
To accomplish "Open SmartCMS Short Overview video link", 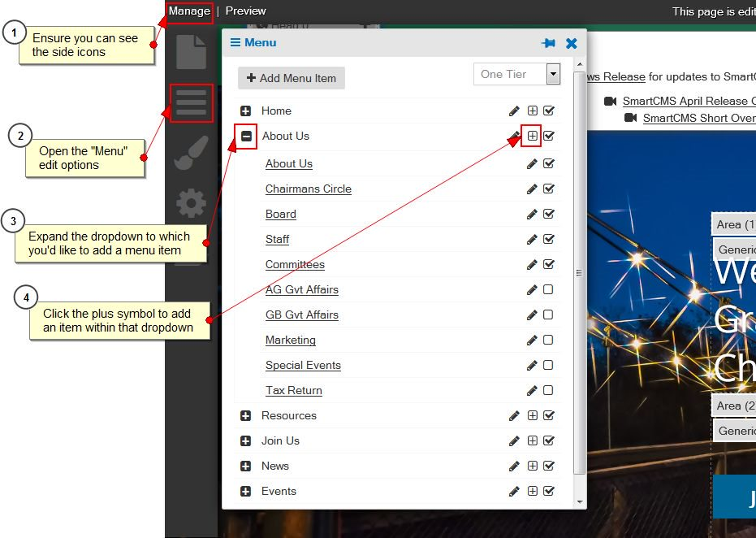I will (x=699, y=118).
